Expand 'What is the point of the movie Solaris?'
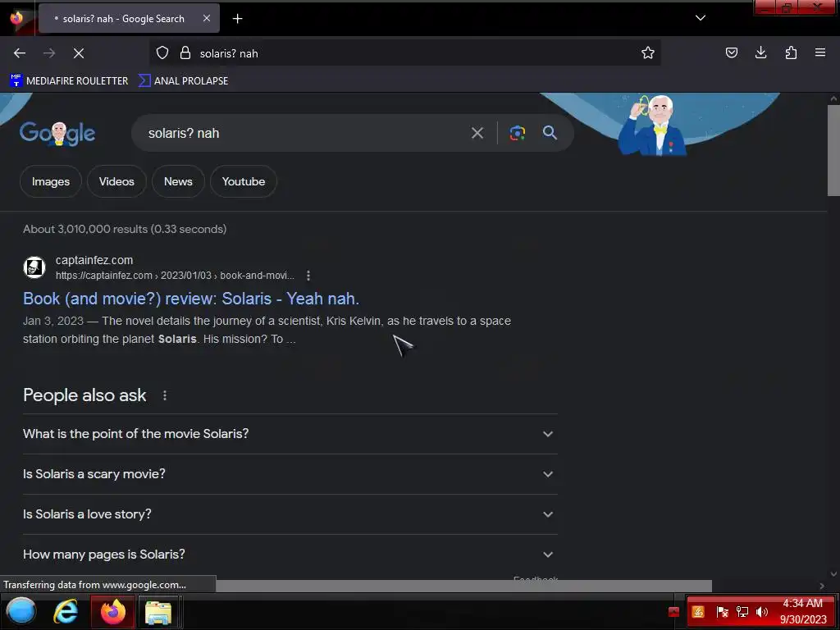 coord(290,434)
